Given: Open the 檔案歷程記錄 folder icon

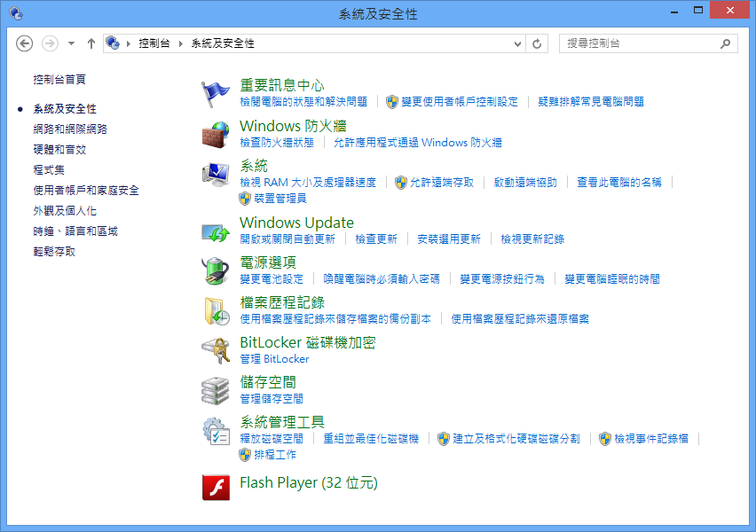Looking at the screenshot, I should point(216,310).
